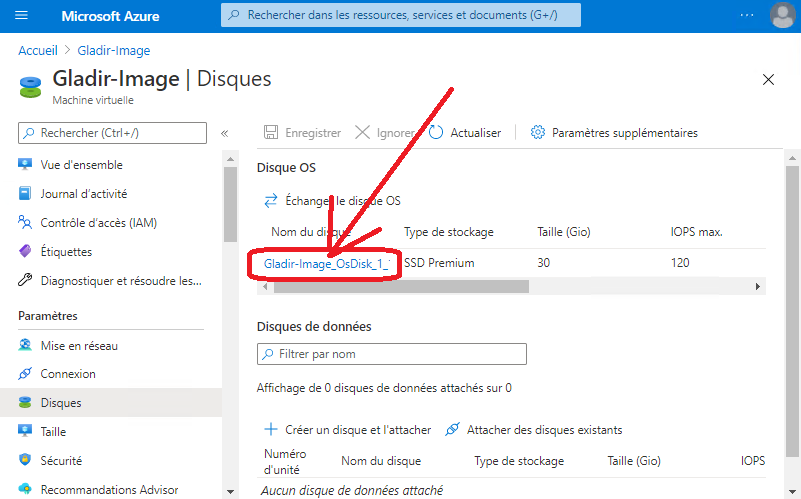Click Enregistrer save button

pyautogui.click(x=302, y=133)
